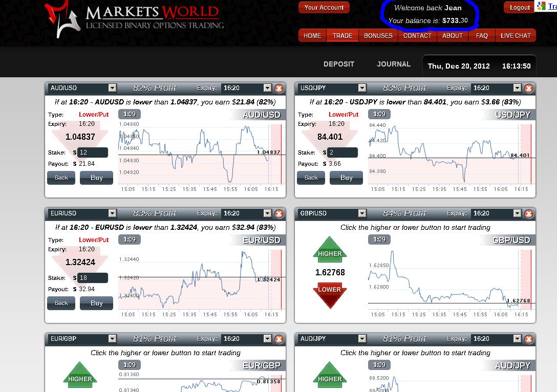Open expiry dropdown in EUR/USD panel
Image resolution: width=557 pixels, height=392 pixels.
click(x=267, y=213)
